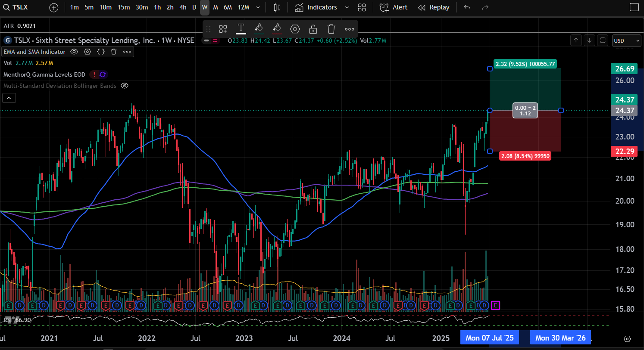Choose the 1h interval
The height and width of the screenshot is (350, 644).
(157, 7)
